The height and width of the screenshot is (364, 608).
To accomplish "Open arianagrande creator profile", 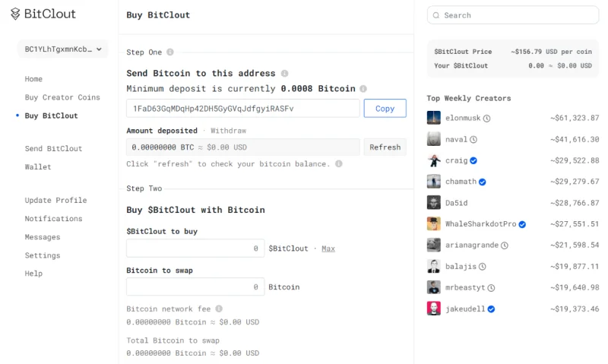I will 472,245.
